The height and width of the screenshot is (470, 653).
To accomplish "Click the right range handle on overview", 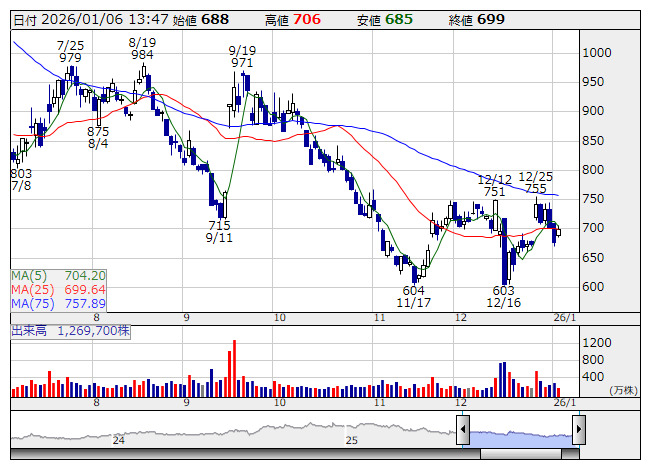I will 578,430.
